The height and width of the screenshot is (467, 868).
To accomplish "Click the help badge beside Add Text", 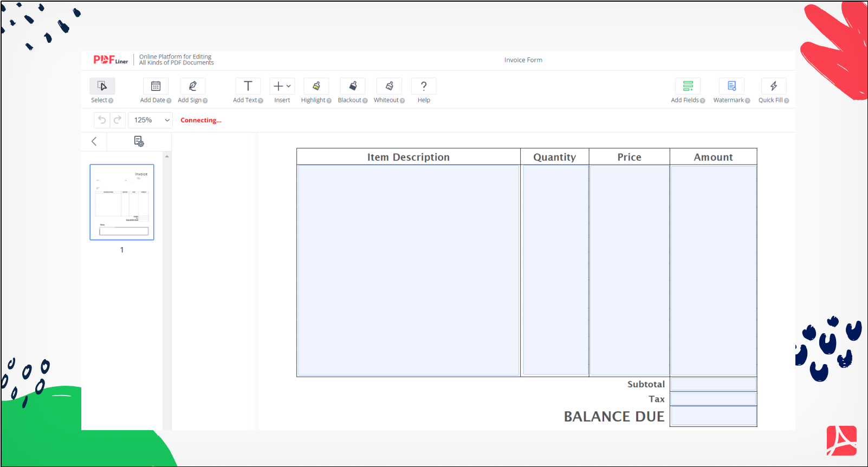I will pos(261,101).
